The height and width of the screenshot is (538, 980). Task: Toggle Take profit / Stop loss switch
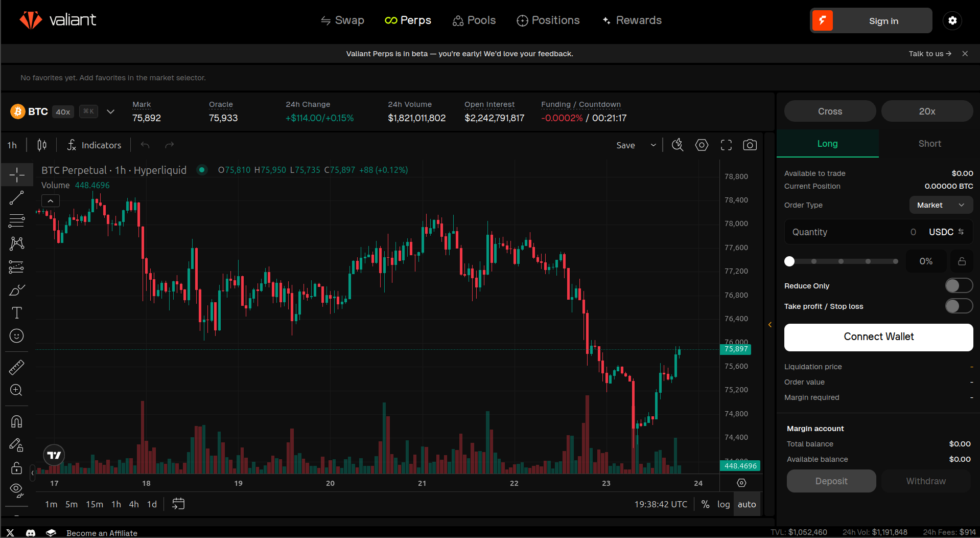(x=959, y=306)
